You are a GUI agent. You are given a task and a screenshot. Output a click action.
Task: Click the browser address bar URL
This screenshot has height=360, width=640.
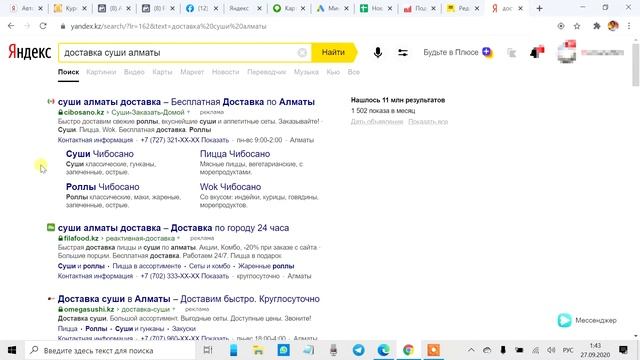coord(168,26)
